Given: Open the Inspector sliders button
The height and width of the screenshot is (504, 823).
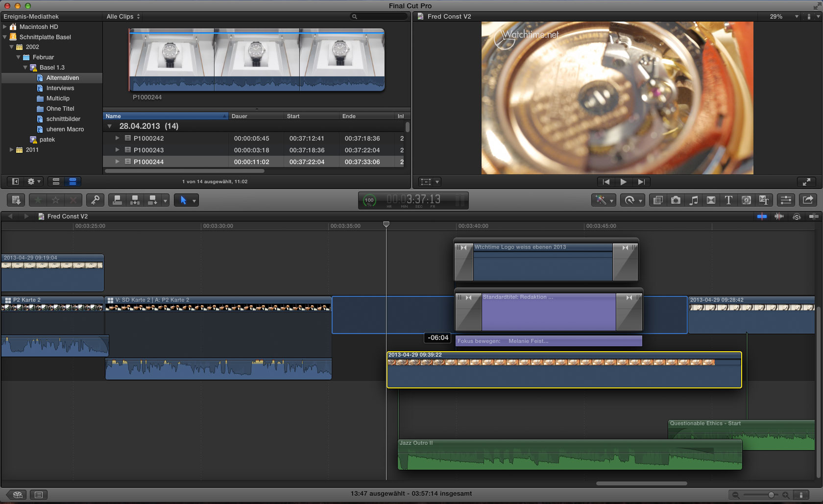Looking at the screenshot, I should click(786, 200).
